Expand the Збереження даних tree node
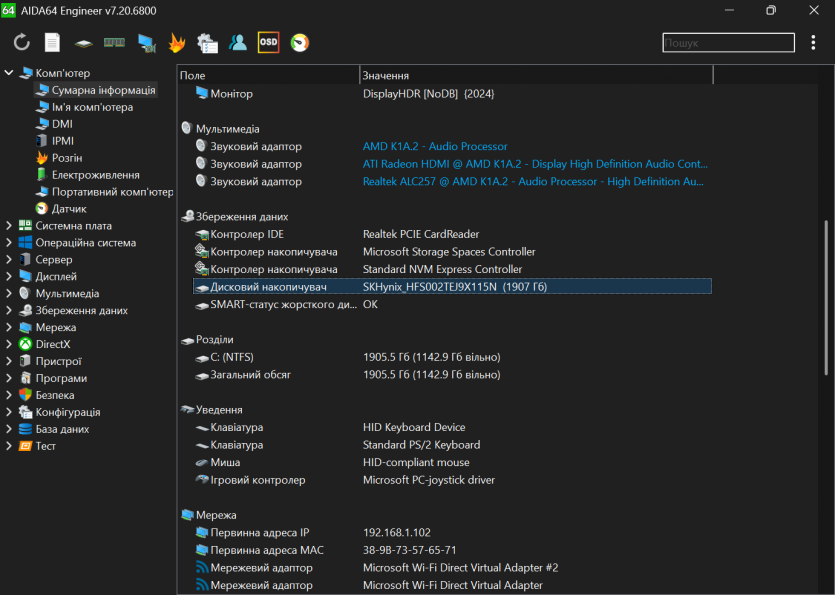Viewport: 835px width, 595px height. click(9, 311)
